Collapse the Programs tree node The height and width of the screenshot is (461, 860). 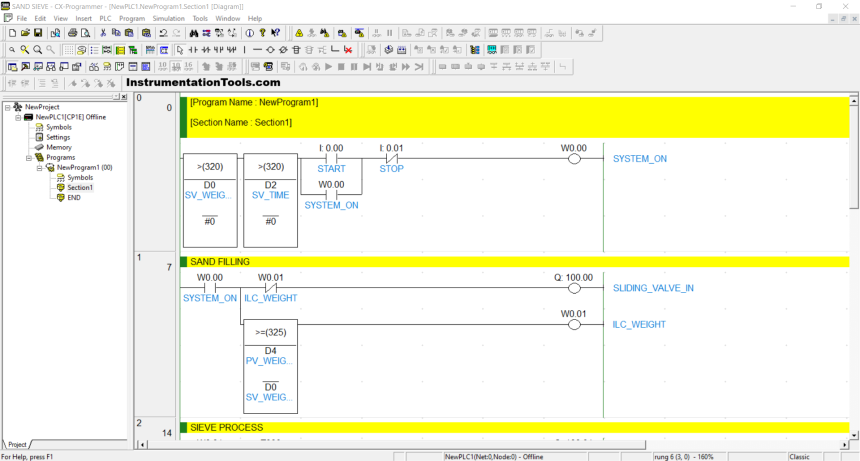click(29, 157)
